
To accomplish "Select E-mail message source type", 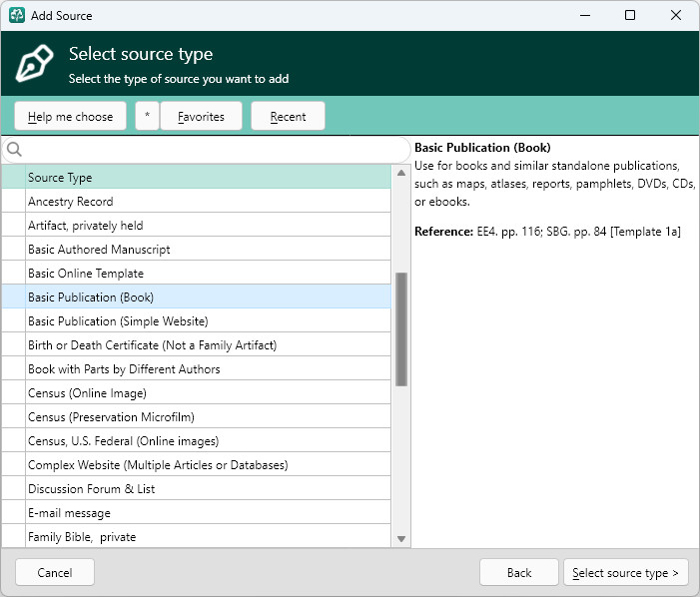I will [x=197, y=513].
